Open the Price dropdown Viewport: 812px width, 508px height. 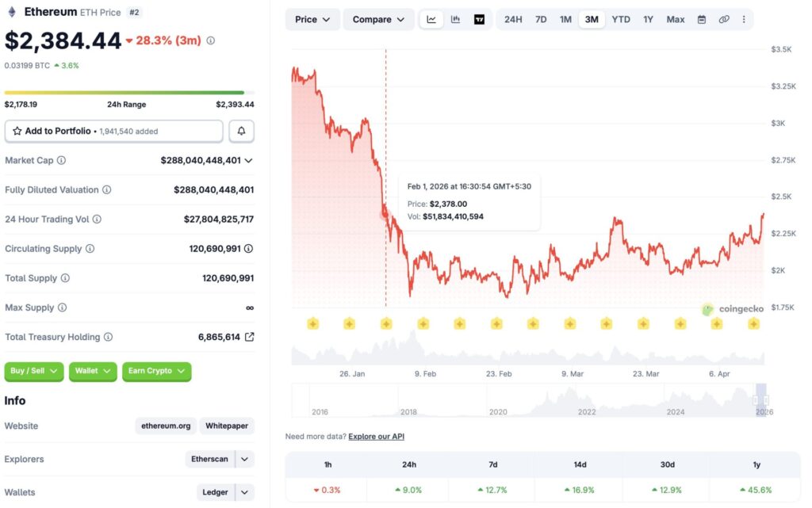312,19
